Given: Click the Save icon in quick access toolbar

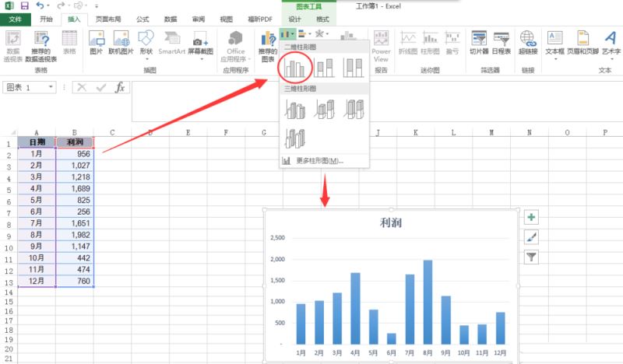Looking at the screenshot, I should tap(25, 5).
